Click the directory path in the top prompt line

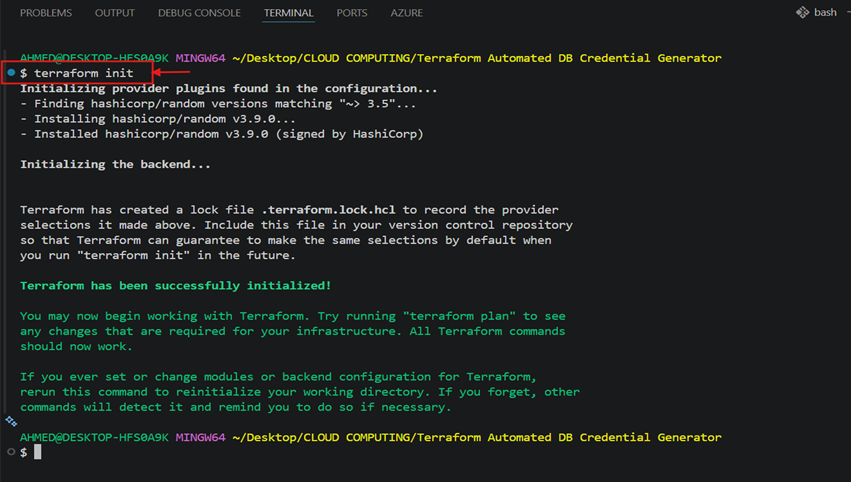(477, 58)
